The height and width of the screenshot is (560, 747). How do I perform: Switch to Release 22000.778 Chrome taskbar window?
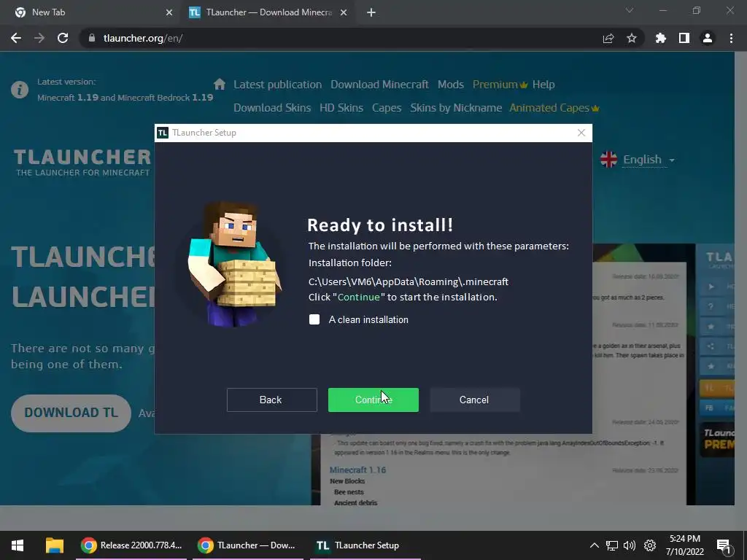point(131,545)
